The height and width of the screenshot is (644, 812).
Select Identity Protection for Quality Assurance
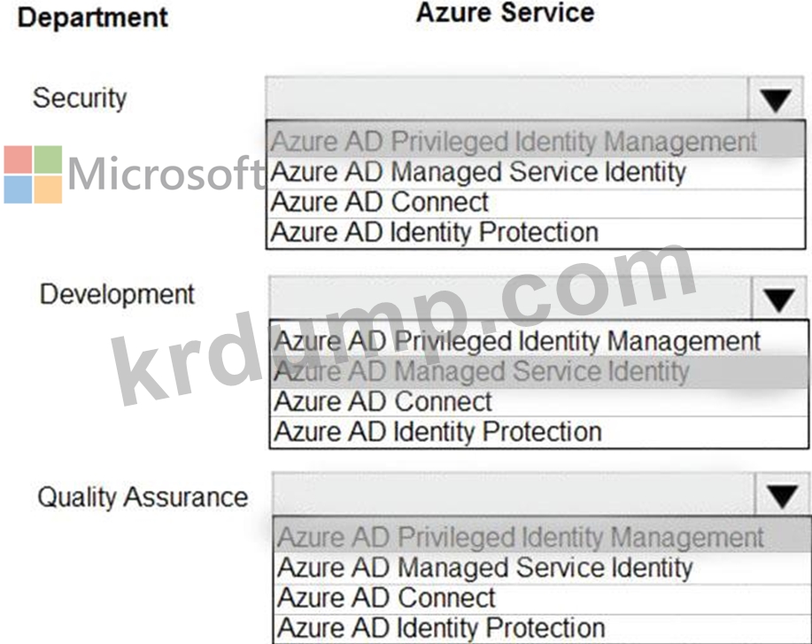coord(543,628)
